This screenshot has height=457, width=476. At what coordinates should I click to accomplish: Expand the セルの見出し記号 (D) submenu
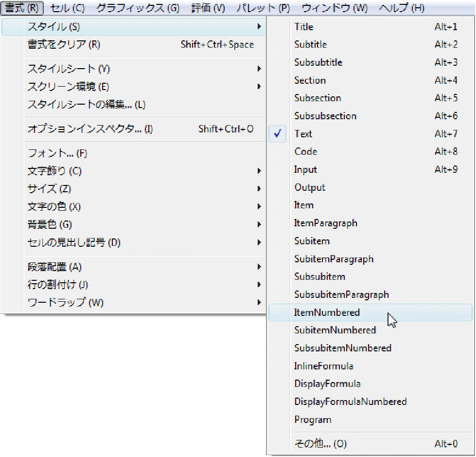pyautogui.click(x=134, y=242)
